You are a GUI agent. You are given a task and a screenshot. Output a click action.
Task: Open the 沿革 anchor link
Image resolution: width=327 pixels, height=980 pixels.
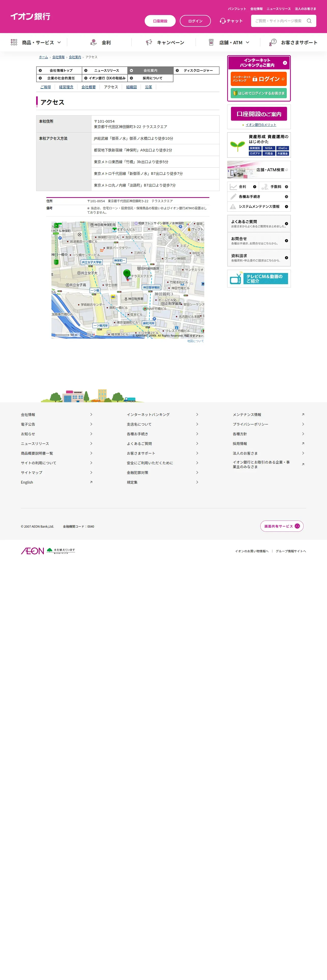(x=148, y=87)
